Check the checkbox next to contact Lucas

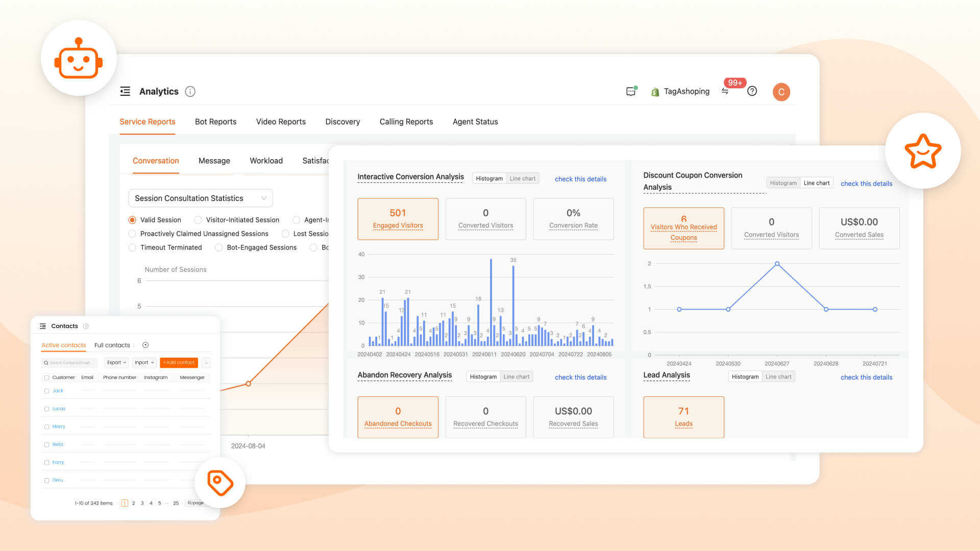pos(47,409)
